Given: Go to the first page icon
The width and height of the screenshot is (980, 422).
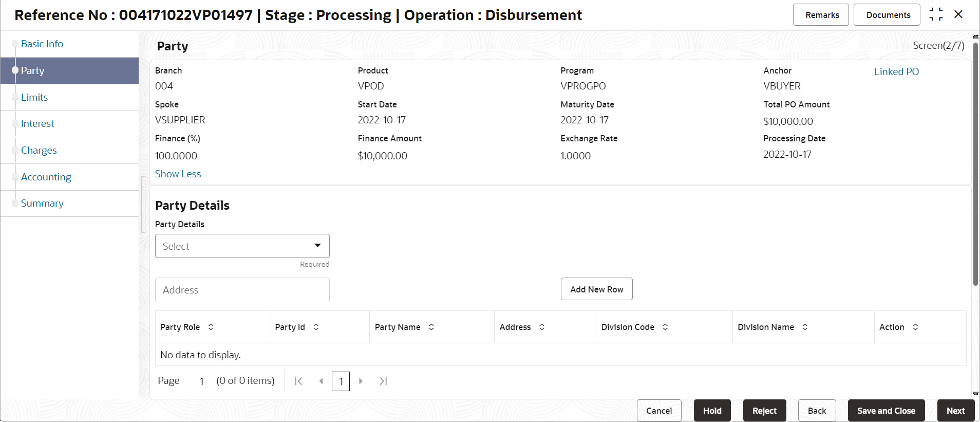Looking at the screenshot, I should click(x=298, y=381).
